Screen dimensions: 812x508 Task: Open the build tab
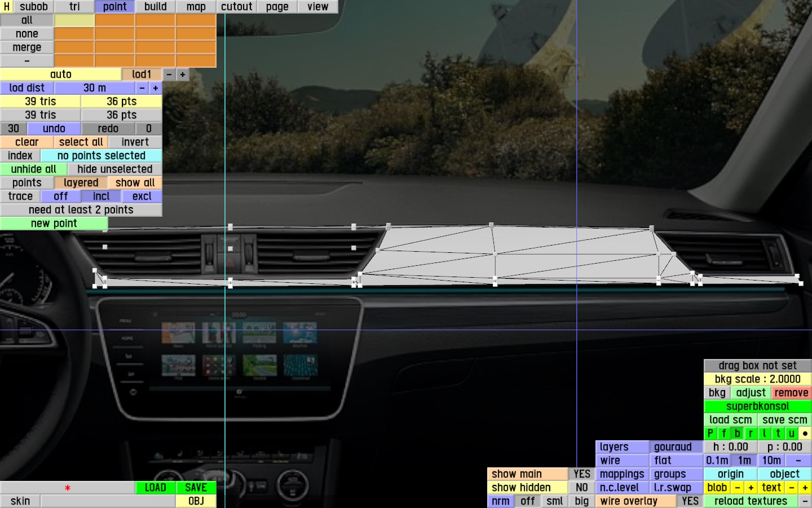156,7
